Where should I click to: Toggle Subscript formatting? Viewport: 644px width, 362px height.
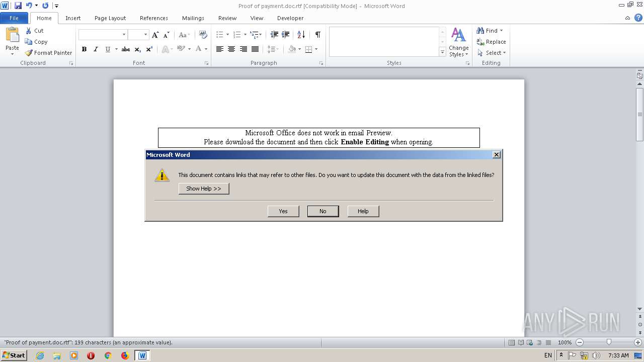[x=138, y=49]
